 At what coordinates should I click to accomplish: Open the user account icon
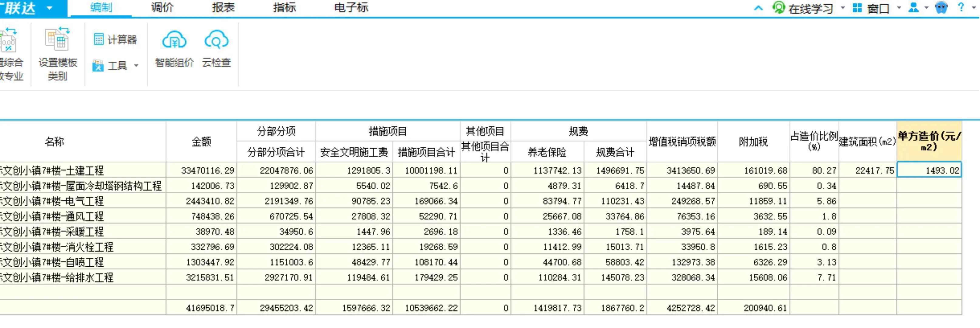tap(913, 7)
